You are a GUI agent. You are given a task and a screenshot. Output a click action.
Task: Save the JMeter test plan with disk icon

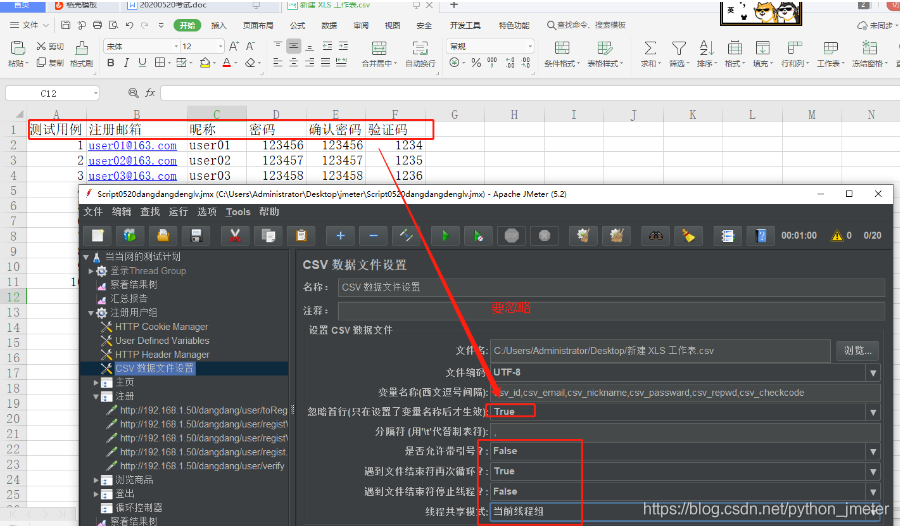tap(196, 235)
